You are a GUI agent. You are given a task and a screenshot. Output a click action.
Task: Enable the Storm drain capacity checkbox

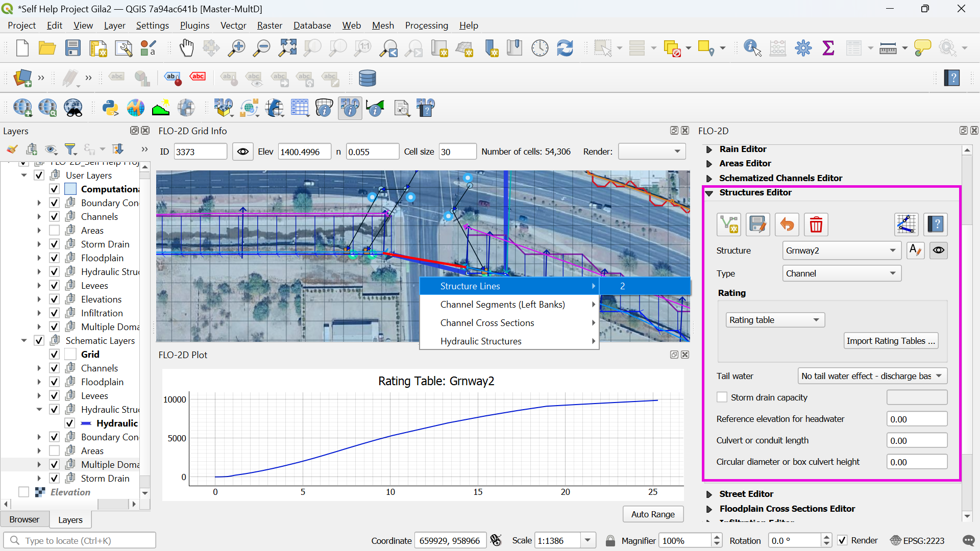722,397
